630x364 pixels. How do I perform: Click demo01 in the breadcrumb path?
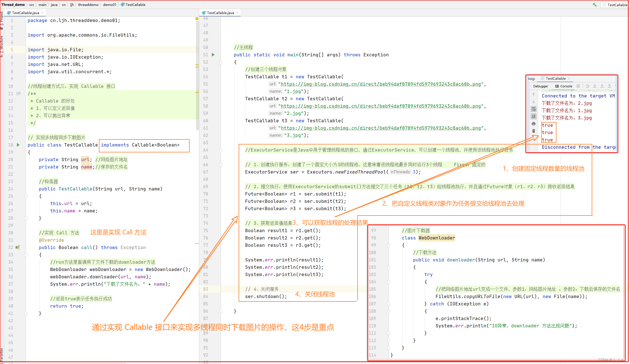click(110, 5)
